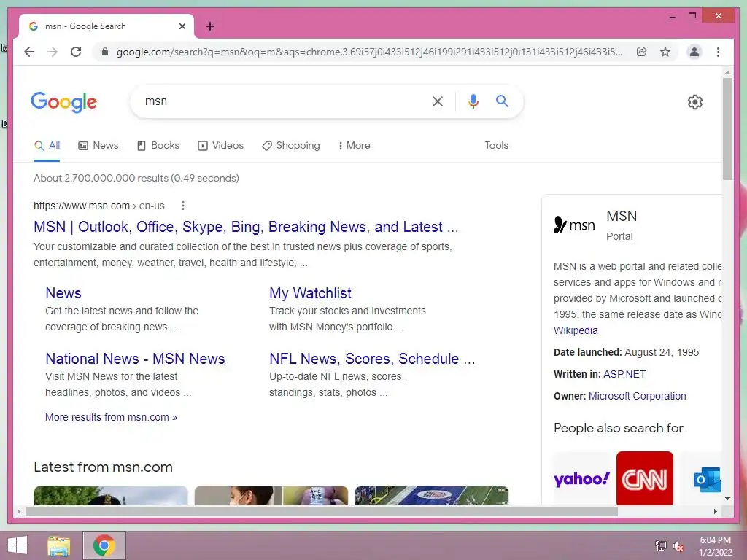Open the Microsoft Corporation owner link
Viewport: 747px width, 560px height.
(638, 396)
